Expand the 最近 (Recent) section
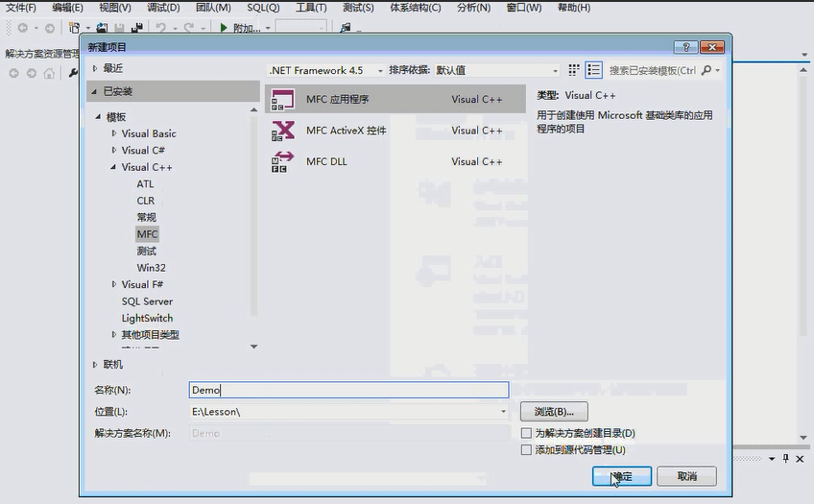 [95, 68]
